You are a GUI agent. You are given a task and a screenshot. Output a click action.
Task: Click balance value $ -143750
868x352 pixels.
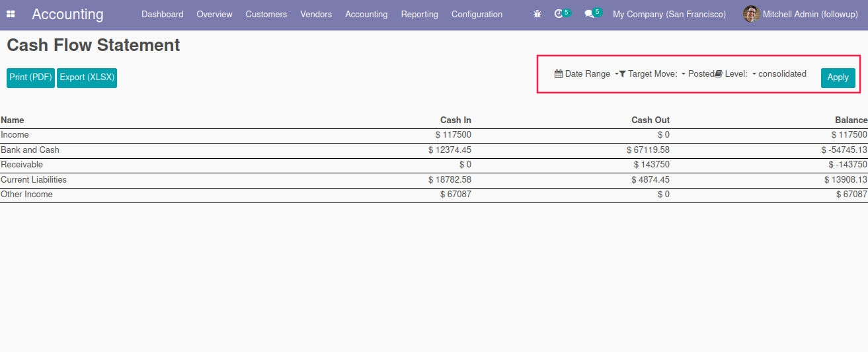[848, 164]
